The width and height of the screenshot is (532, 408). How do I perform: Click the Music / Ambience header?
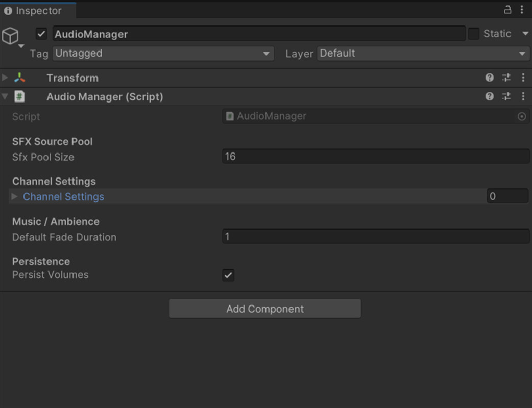click(x=56, y=222)
